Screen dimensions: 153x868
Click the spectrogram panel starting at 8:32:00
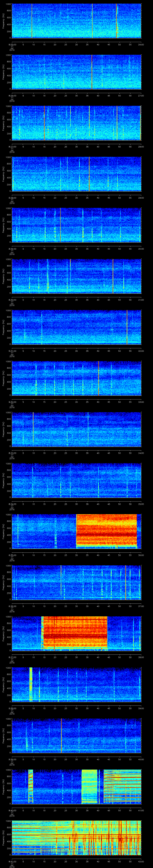point(77,378)
